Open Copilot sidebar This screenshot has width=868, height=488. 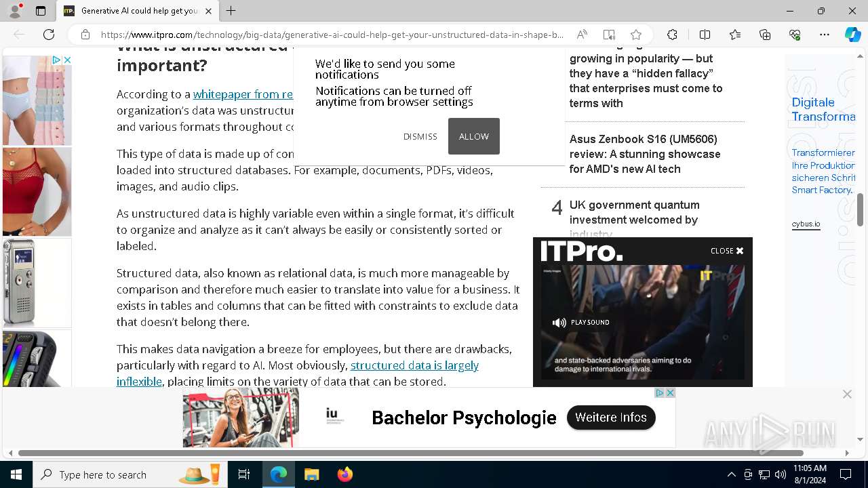coord(852,35)
